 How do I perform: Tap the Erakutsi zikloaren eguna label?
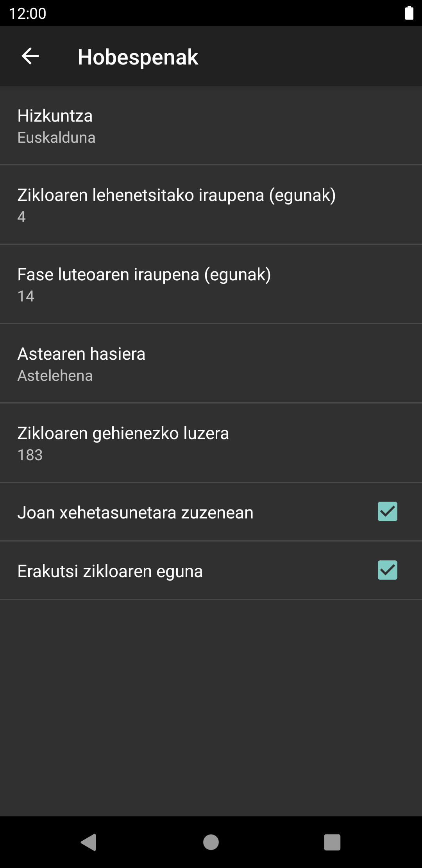(x=110, y=571)
